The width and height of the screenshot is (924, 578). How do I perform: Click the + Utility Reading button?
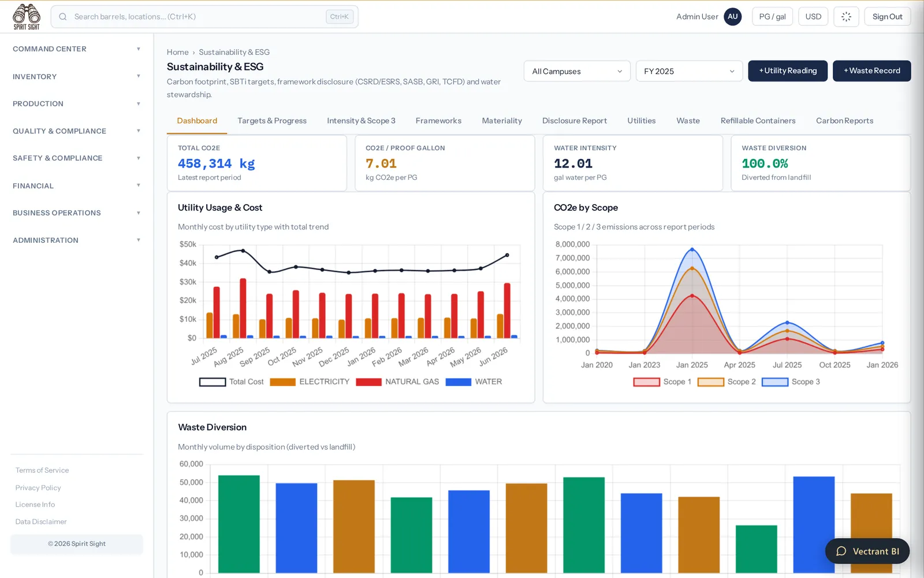[788, 71]
